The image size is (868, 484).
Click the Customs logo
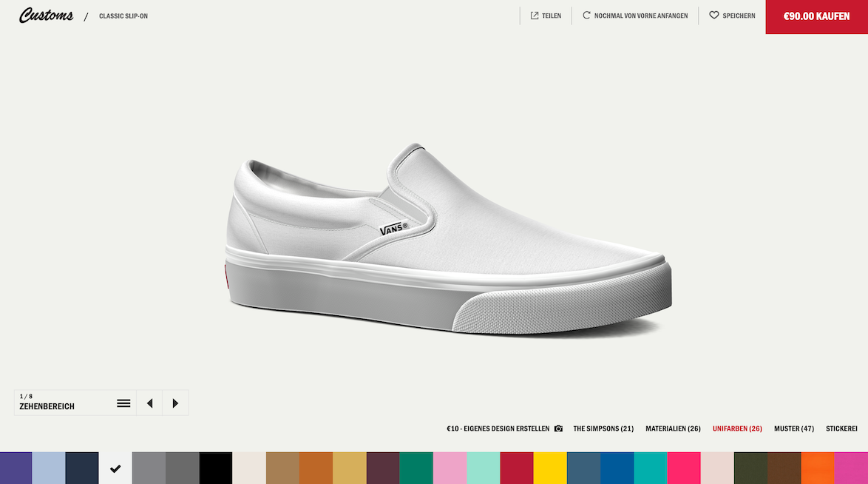[x=46, y=16]
